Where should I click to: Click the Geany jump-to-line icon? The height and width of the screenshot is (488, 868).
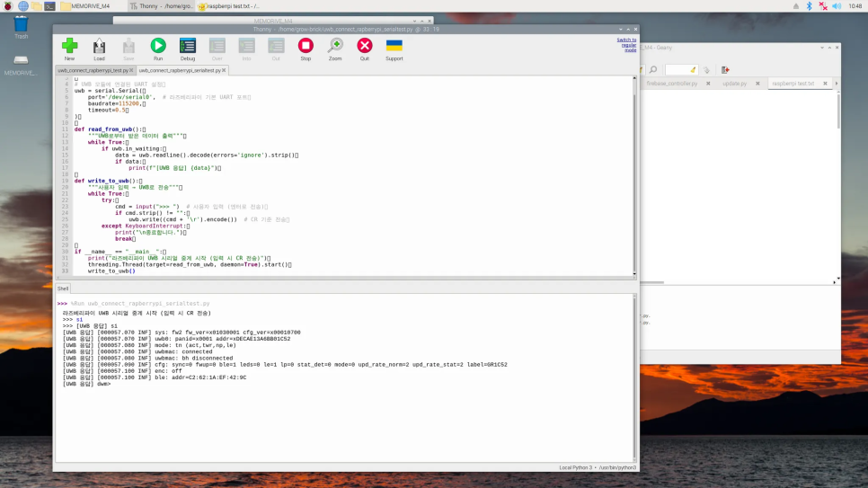(707, 70)
